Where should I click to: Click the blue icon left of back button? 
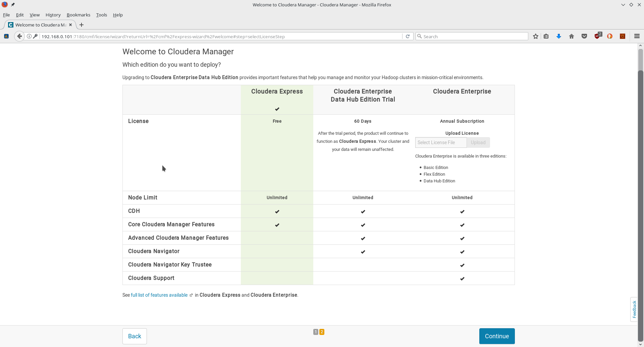(x=6, y=36)
